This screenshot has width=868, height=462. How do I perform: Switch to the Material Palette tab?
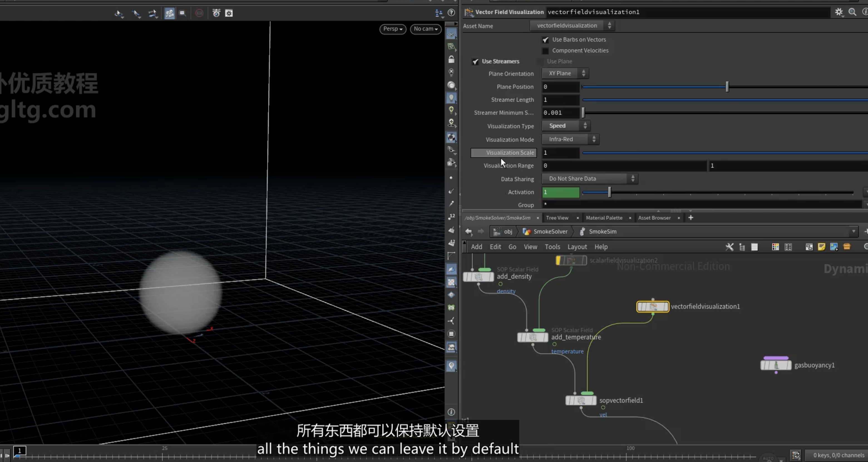pos(604,218)
